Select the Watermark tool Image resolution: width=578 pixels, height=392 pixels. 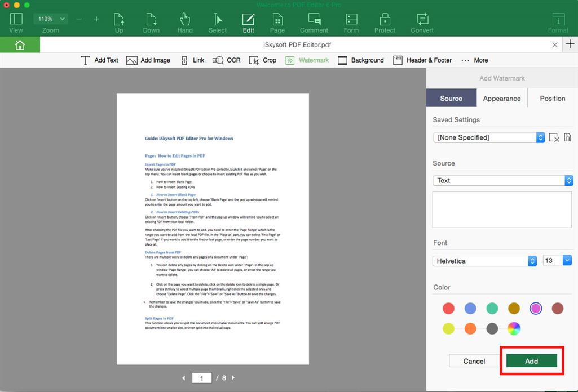tap(307, 60)
